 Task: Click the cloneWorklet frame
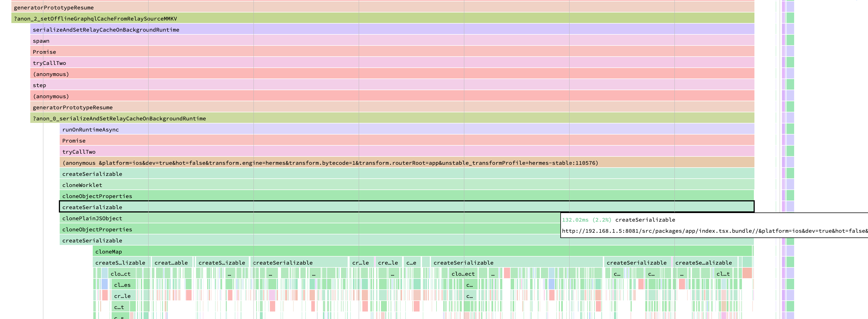[x=407, y=185]
